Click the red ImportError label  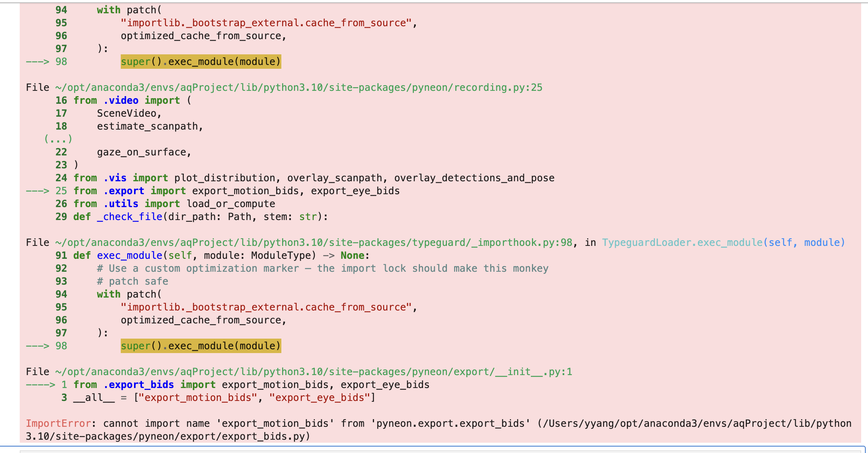click(58, 423)
